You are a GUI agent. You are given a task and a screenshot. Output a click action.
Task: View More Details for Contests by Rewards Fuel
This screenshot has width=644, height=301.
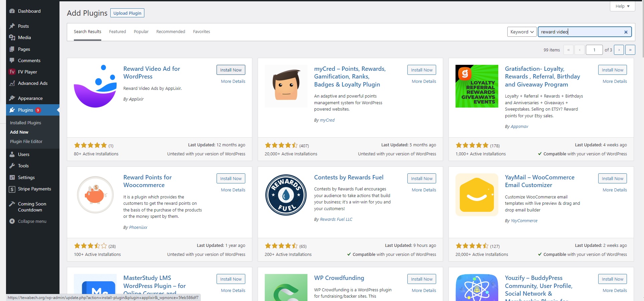click(424, 190)
